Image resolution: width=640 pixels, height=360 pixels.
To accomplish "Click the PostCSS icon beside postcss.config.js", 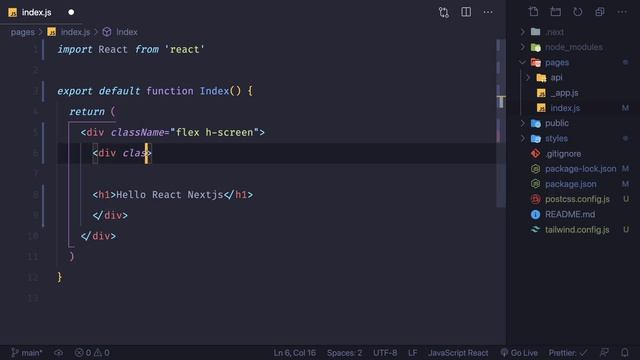I will (x=536, y=199).
